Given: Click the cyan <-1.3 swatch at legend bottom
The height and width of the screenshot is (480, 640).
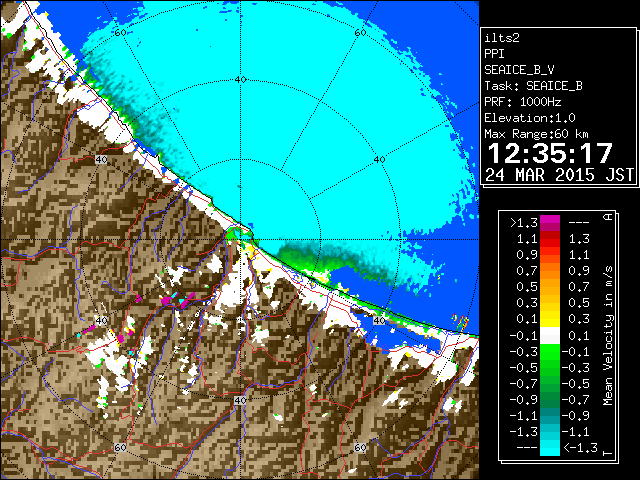Looking at the screenshot, I should [550, 448].
